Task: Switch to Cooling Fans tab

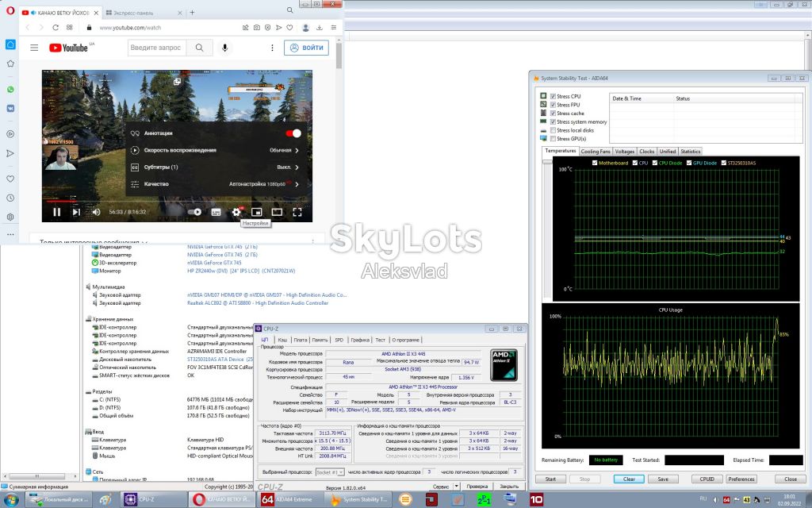Action: point(596,152)
